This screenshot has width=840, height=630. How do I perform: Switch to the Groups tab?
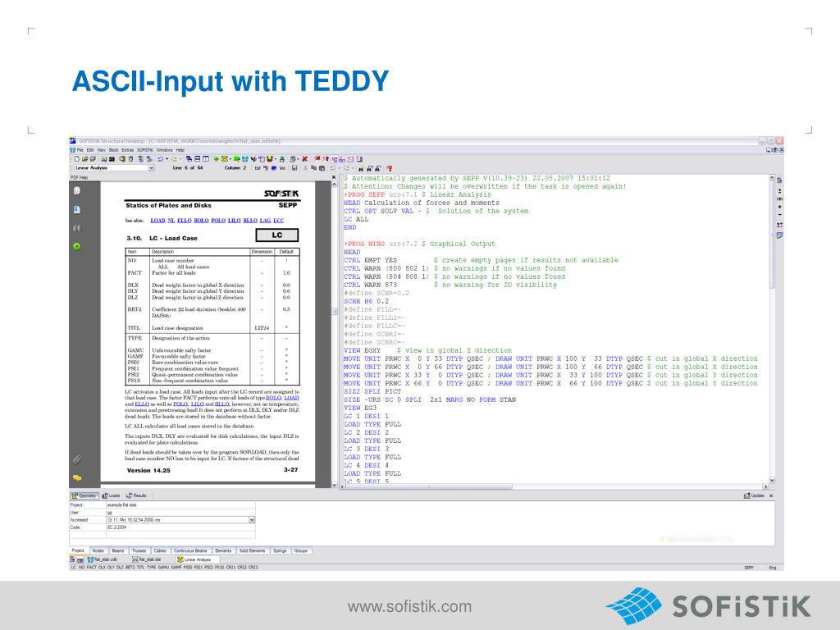pyautogui.click(x=301, y=550)
